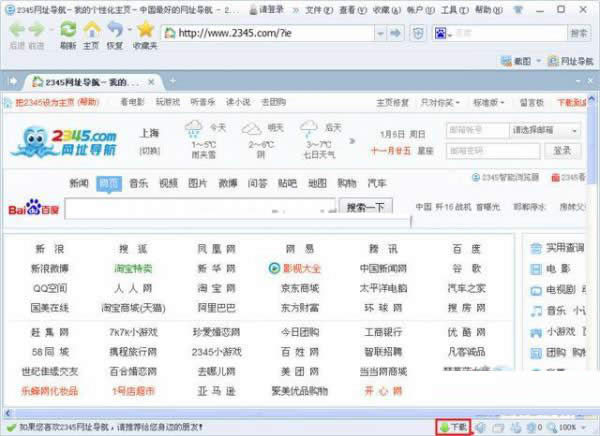Go to homepage via the house icon

[91, 29]
